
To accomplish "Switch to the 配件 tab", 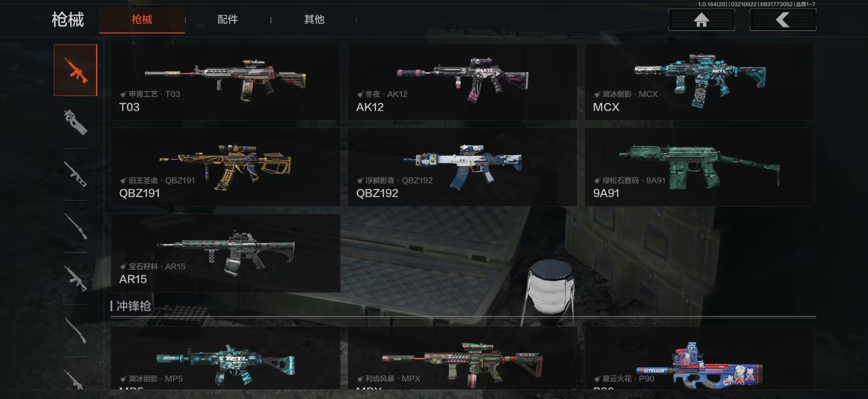I will click(227, 19).
